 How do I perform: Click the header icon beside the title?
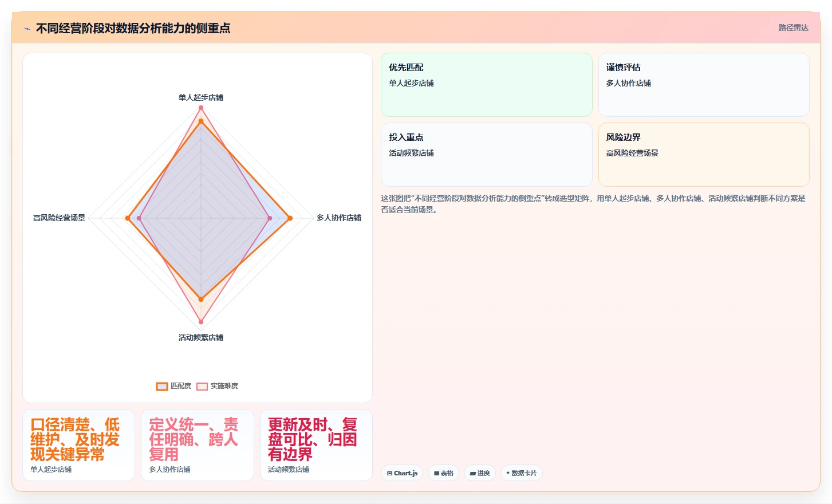tap(27, 28)
